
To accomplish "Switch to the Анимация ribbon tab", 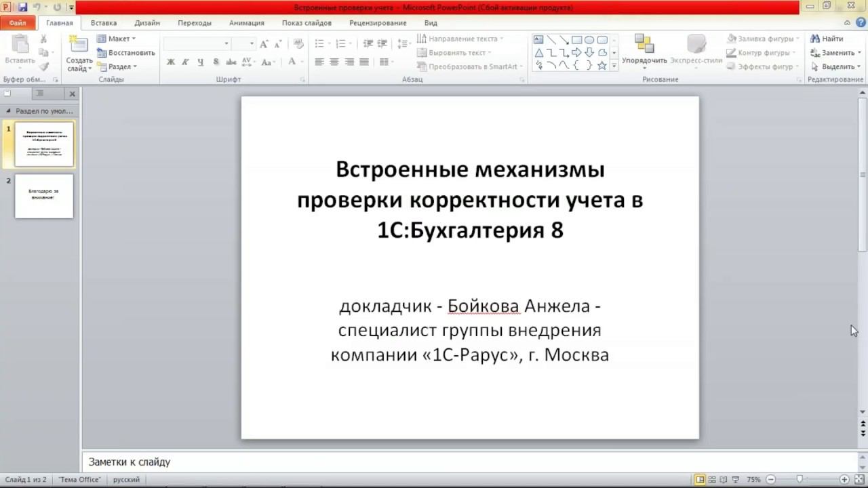I will (x=247, y=23).
